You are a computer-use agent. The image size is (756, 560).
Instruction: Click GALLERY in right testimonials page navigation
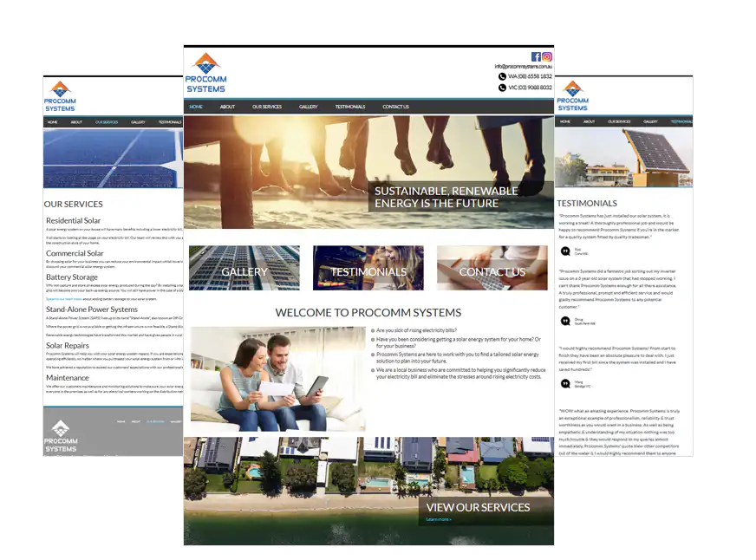[x=650, y=122]
